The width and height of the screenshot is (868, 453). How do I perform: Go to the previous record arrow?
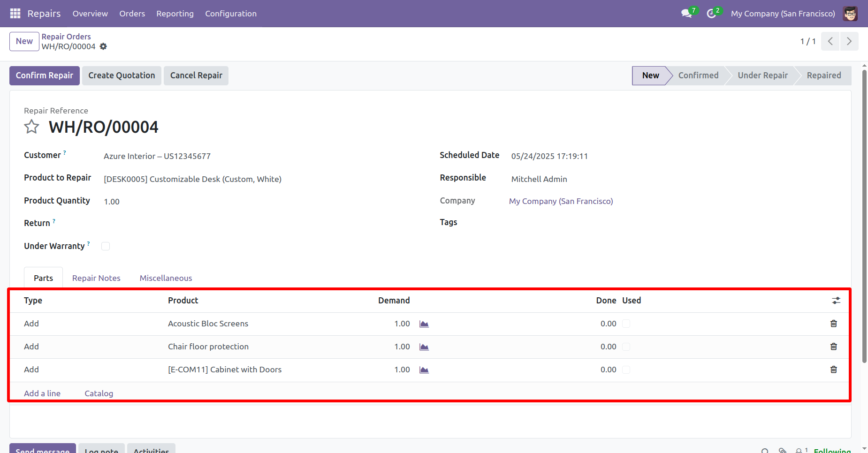coord(830,41)
